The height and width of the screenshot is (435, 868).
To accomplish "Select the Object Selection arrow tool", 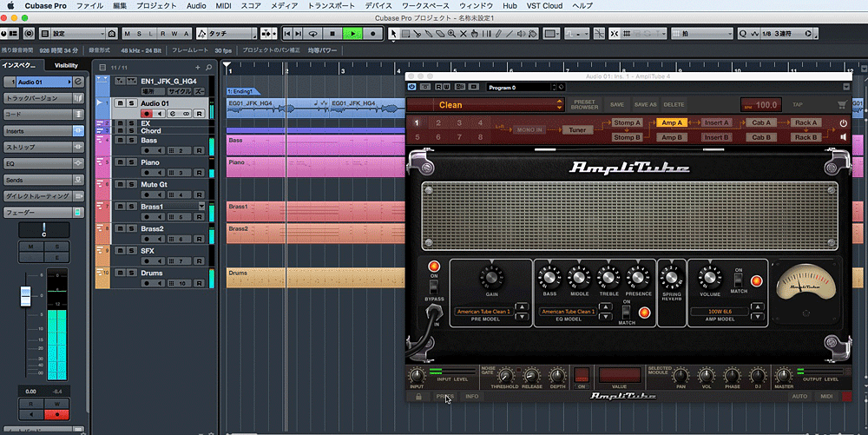I will (393, 34).
